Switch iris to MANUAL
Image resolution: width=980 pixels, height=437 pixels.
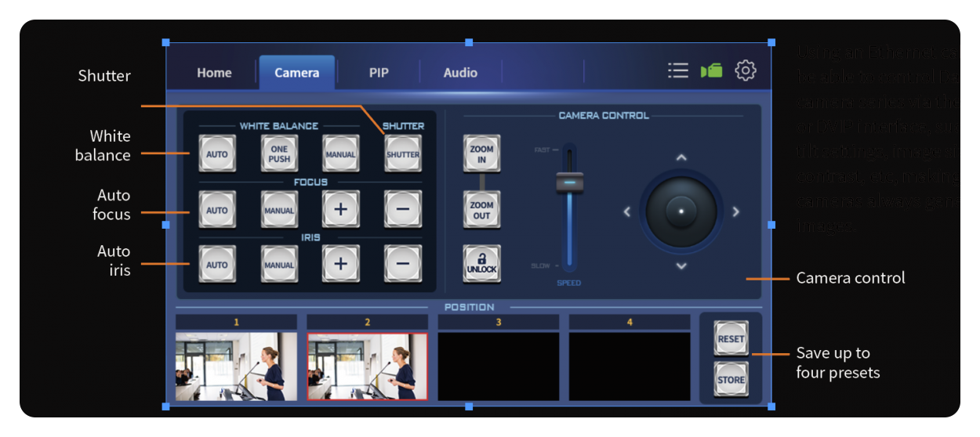point(279,264)
